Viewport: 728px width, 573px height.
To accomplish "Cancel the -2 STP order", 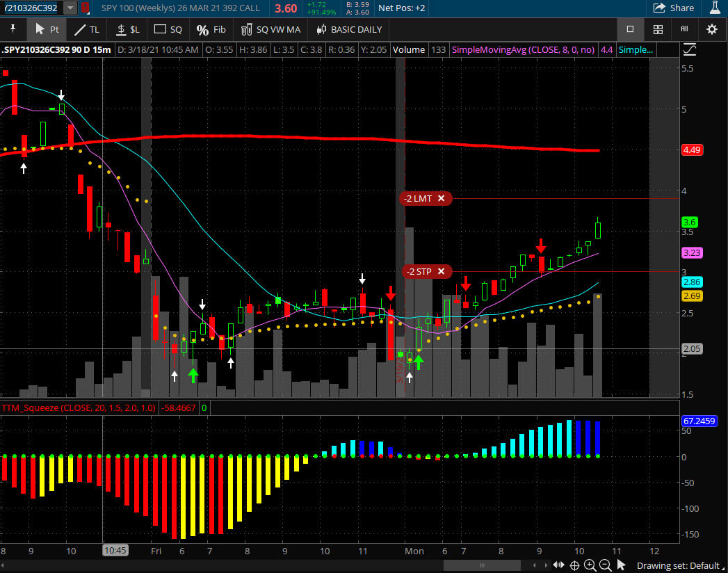I will [x=441, y=271].
